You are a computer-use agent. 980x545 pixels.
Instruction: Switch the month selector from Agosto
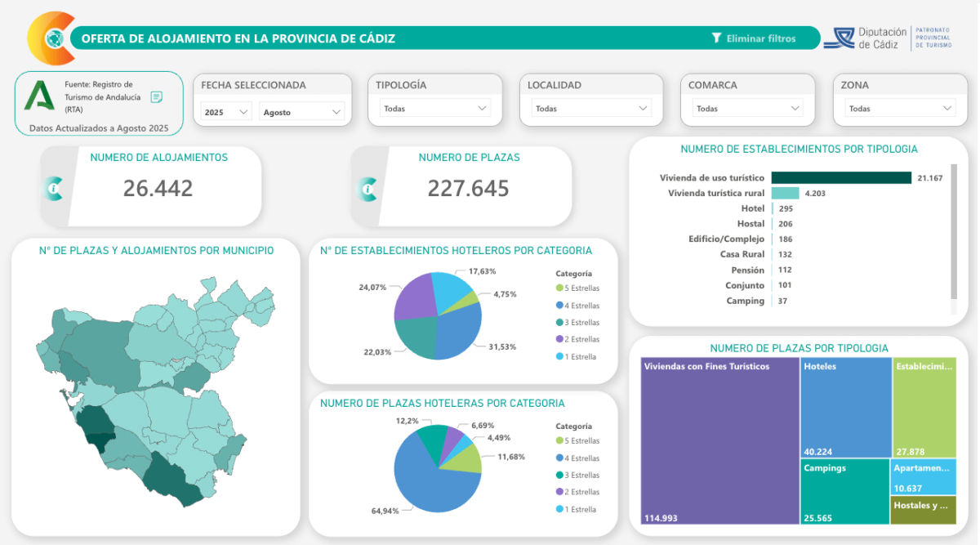point(303,112)
